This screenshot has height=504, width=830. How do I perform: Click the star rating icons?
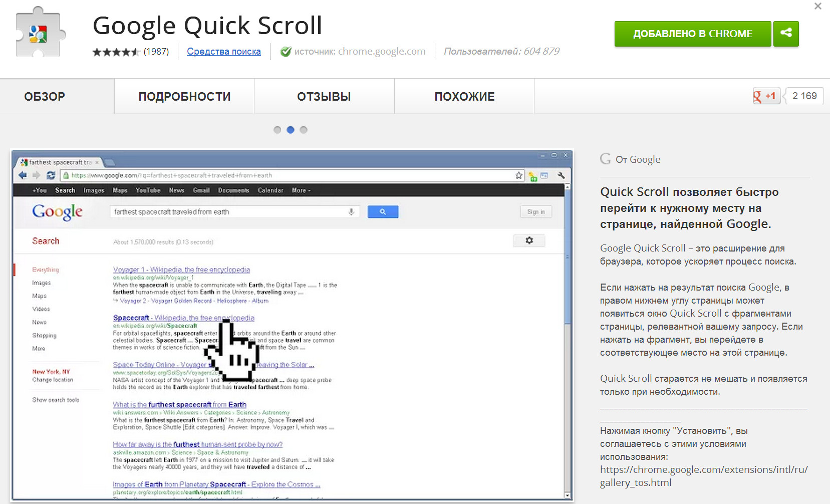[x=116, y=52]
